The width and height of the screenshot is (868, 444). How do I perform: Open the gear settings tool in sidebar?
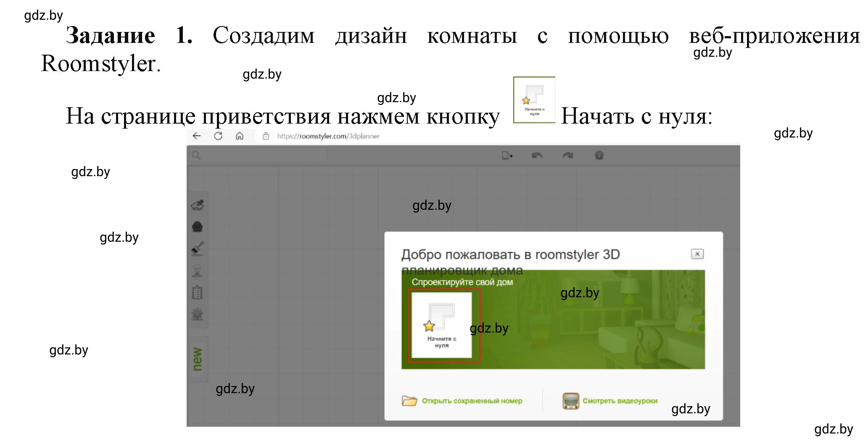tap(197, 314)
